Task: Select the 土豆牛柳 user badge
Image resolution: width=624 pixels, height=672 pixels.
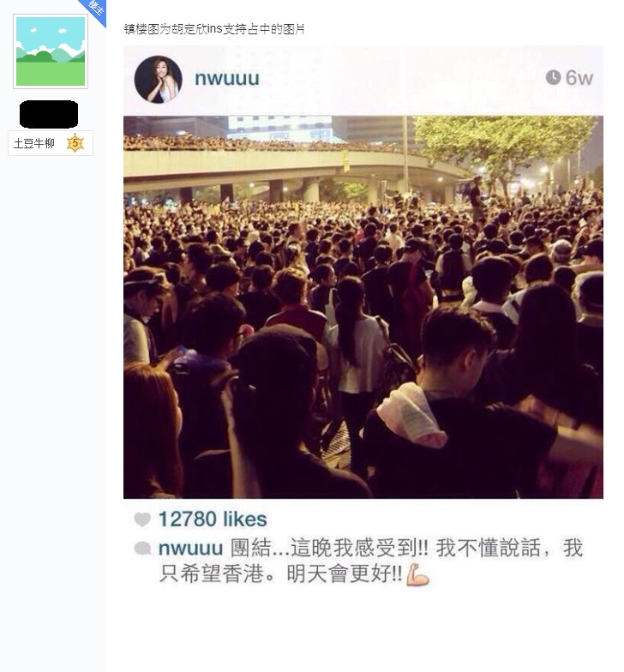Action: point(51,143)
